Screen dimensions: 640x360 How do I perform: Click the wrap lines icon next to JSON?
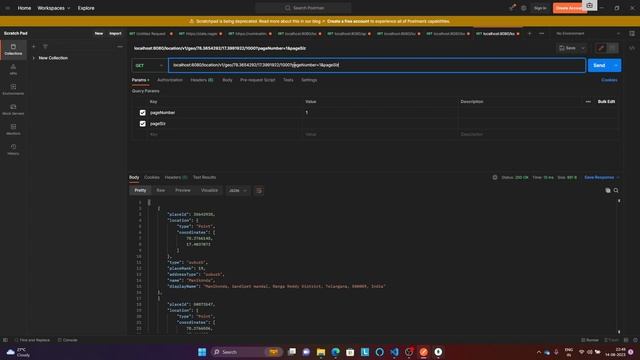(x=259, y=191)
